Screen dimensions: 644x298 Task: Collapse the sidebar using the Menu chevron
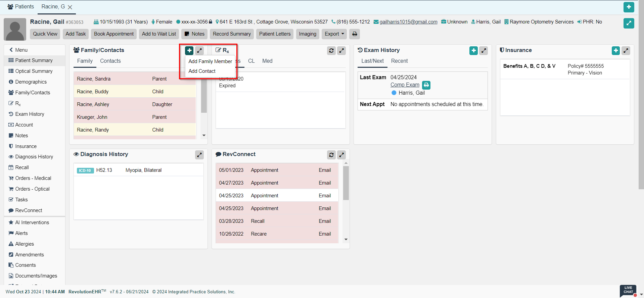pos(11,50)
